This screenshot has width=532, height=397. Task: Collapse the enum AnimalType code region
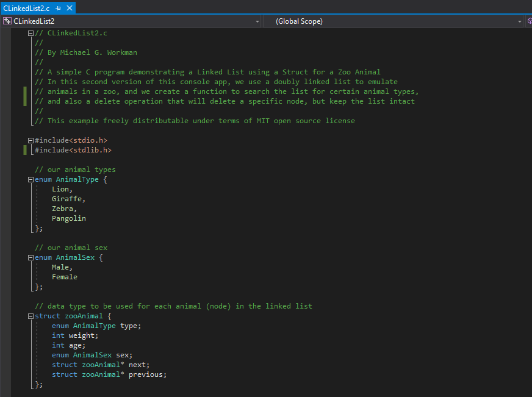tap(30, 179)
